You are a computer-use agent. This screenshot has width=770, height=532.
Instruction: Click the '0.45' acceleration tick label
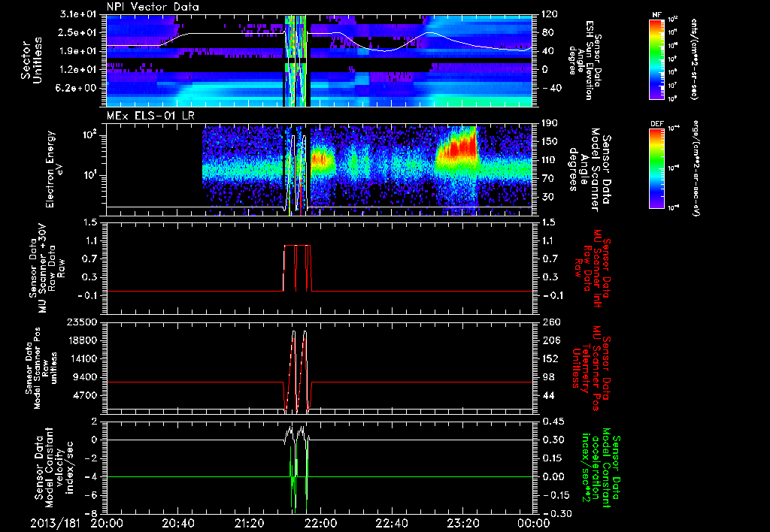click(553, 422)
